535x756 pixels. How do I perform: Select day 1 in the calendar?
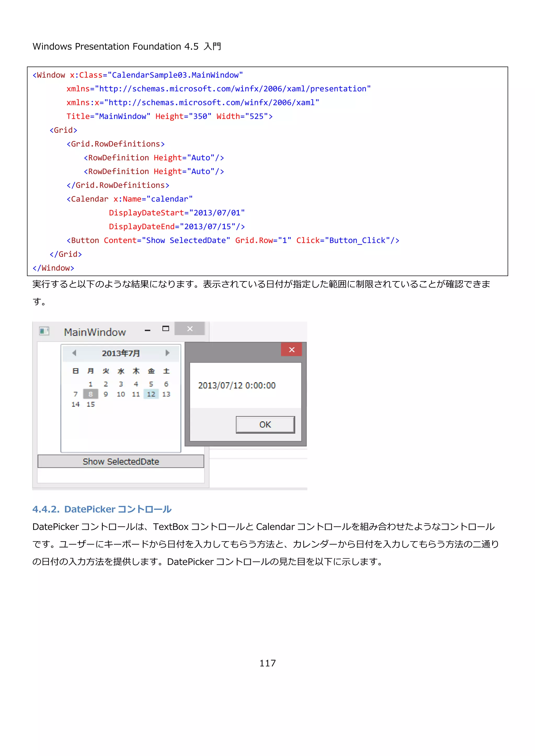click(91, 384)
